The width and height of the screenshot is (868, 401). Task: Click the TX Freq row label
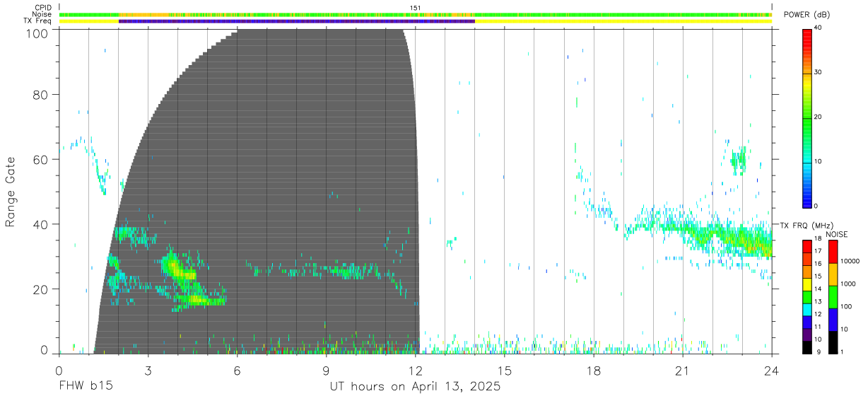(39, 21)
